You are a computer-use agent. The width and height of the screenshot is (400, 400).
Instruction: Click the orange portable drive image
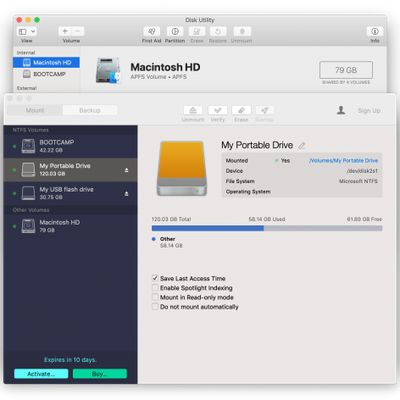[182, 168]
